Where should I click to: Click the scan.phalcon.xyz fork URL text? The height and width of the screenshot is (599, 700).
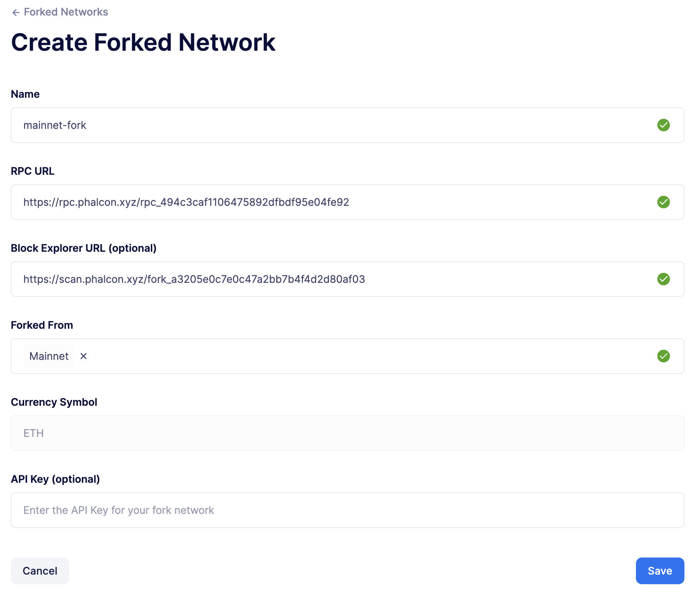pyautogui.click(x=194, y=280)
